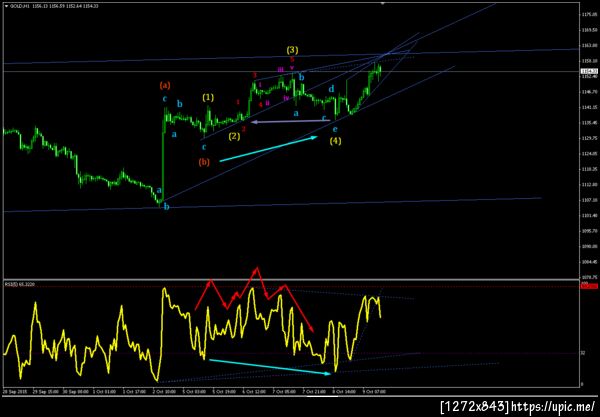This screenshot has width=600, height=417.
Task: Click the 1129.75 price axis label
Action: click(x=590, y=138)
